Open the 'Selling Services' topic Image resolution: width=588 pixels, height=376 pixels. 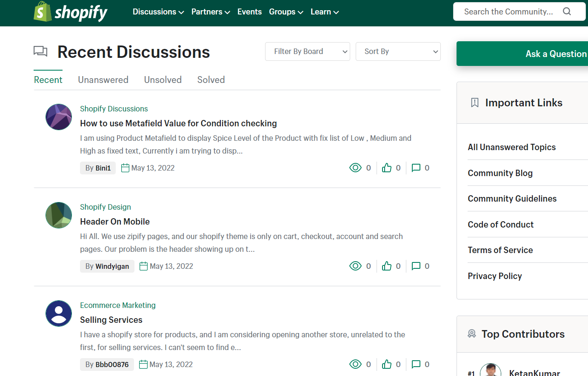(111, 320)
